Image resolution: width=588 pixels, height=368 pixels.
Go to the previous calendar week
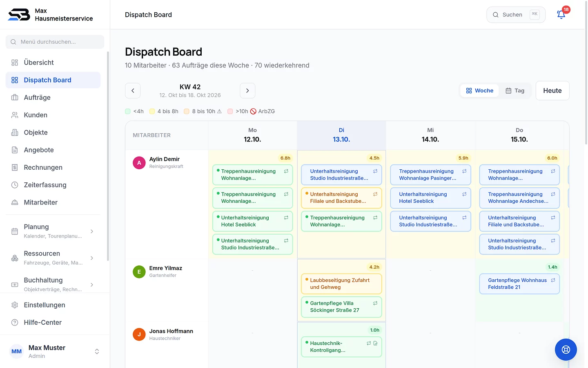(133, 91)
